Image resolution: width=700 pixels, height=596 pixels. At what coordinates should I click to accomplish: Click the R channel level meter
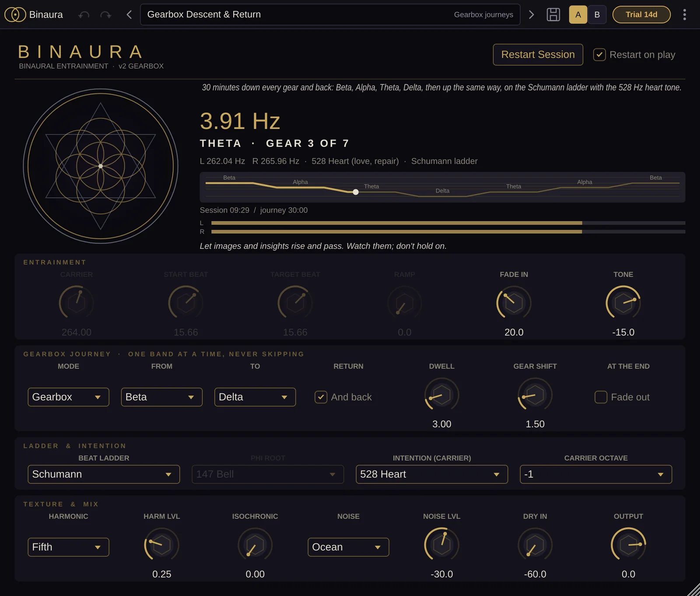448,232
